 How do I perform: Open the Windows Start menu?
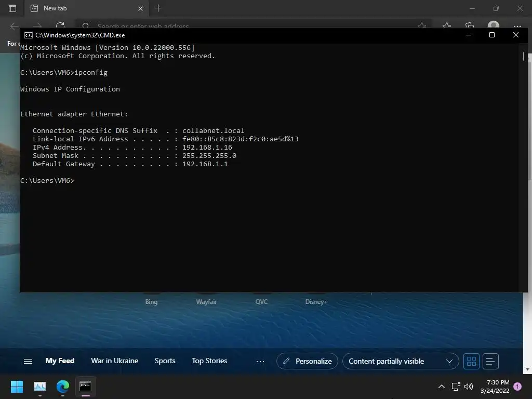point(17,387)
